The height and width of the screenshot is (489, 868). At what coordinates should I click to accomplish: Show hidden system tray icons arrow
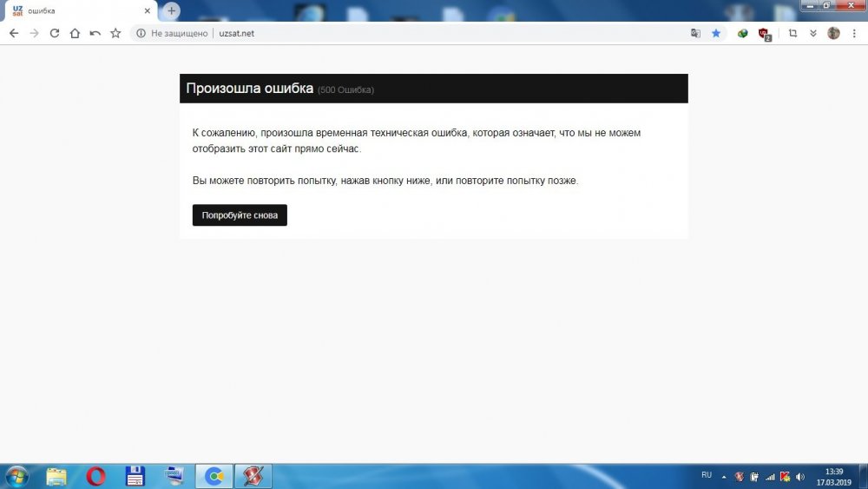click(x=724, y=476)
